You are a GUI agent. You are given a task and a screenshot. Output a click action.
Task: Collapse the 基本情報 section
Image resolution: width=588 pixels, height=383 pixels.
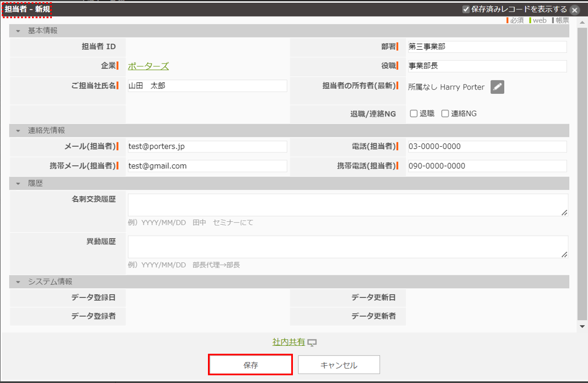click(x=18, y=31)
